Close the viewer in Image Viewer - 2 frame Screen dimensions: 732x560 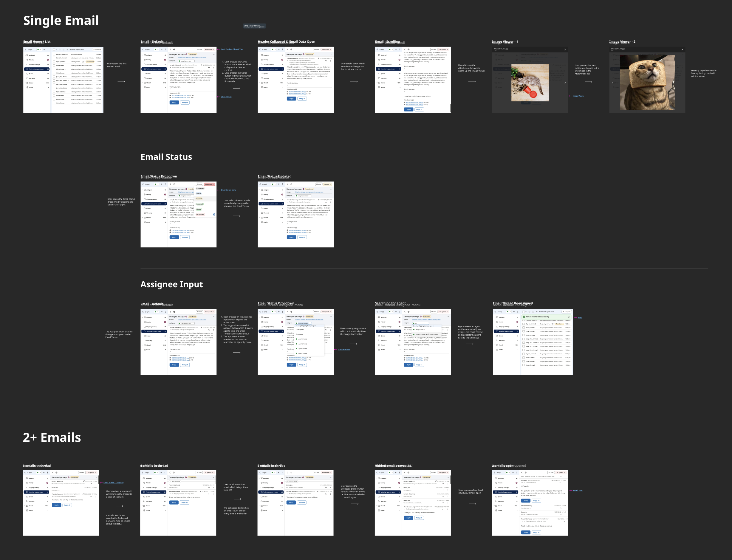(682, 50)
